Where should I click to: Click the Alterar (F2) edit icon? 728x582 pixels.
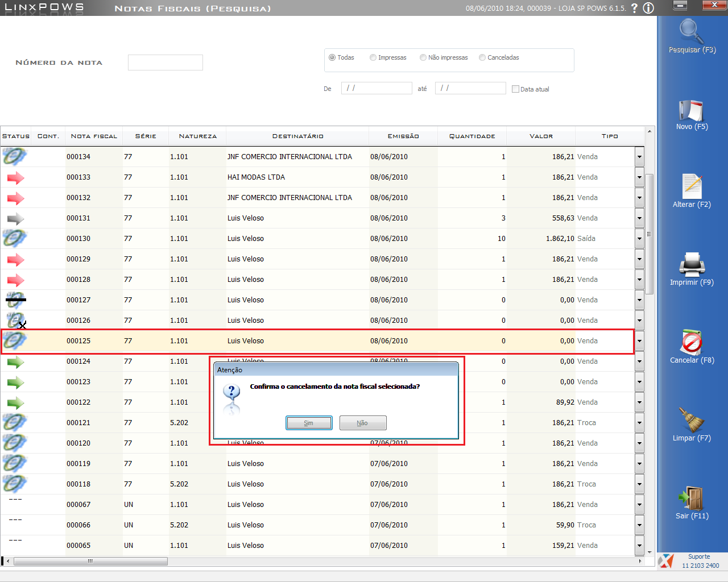tap(692, 187)
